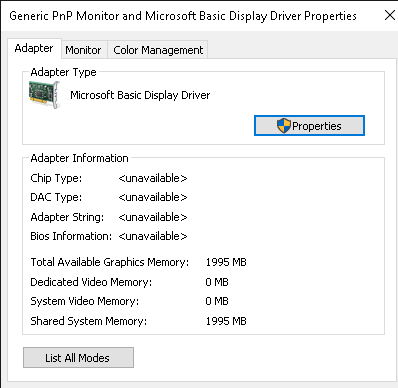Image resolution: width=398 pixels, height=388 pixels.
Task: Click the DAC Type unavailable value
Action: coord(153,197)
